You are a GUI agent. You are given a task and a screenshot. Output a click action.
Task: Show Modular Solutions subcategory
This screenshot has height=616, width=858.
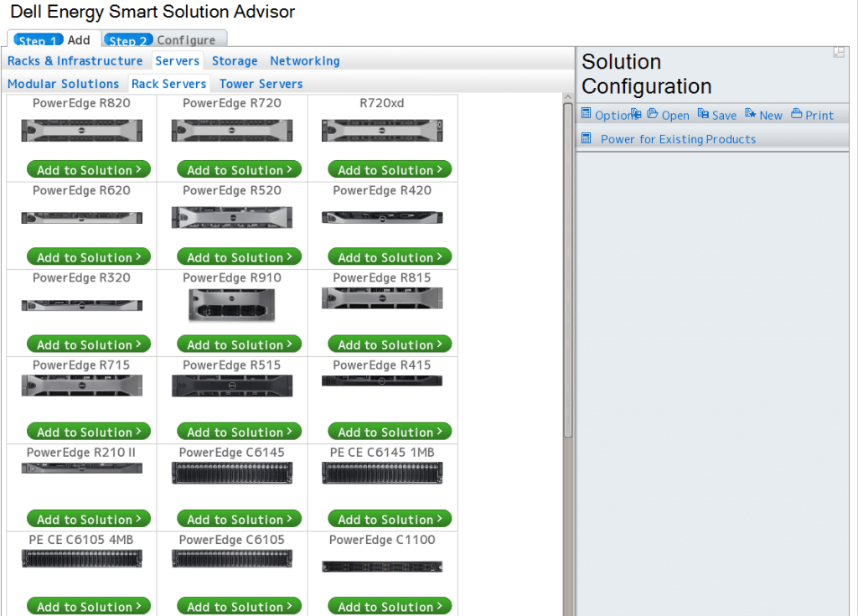[x=63, y=84]
